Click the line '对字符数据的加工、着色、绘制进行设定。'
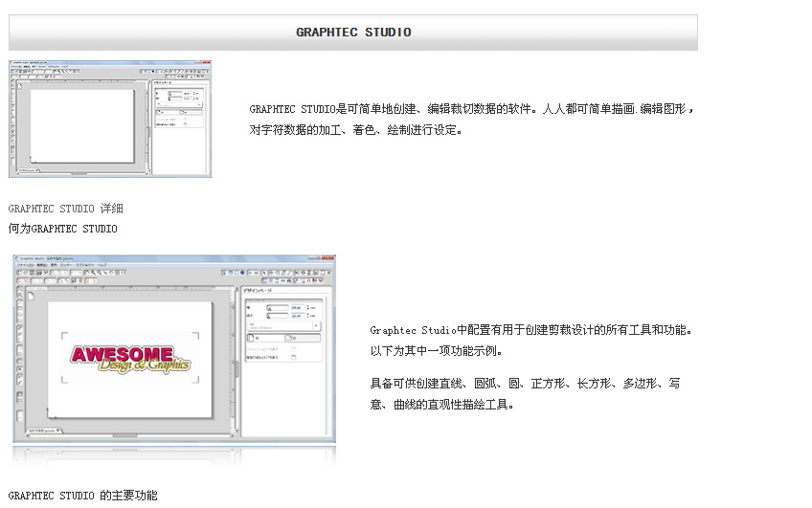The width and height of the screenshot is (812, 508). (356, 130)
